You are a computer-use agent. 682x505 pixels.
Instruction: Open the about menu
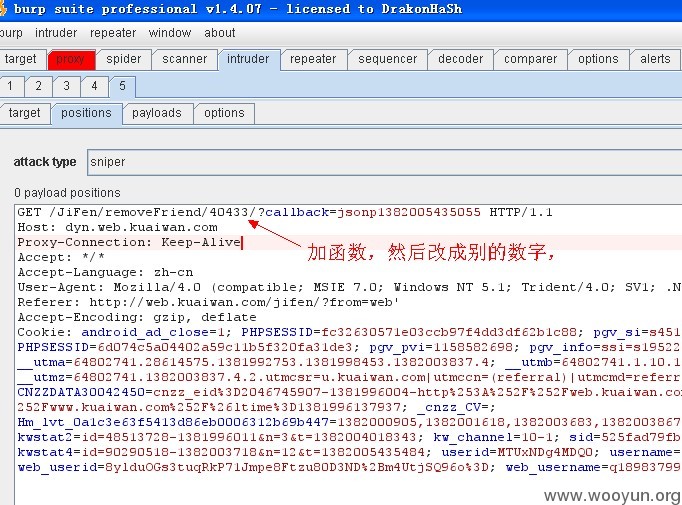click(x=220, y=33)
